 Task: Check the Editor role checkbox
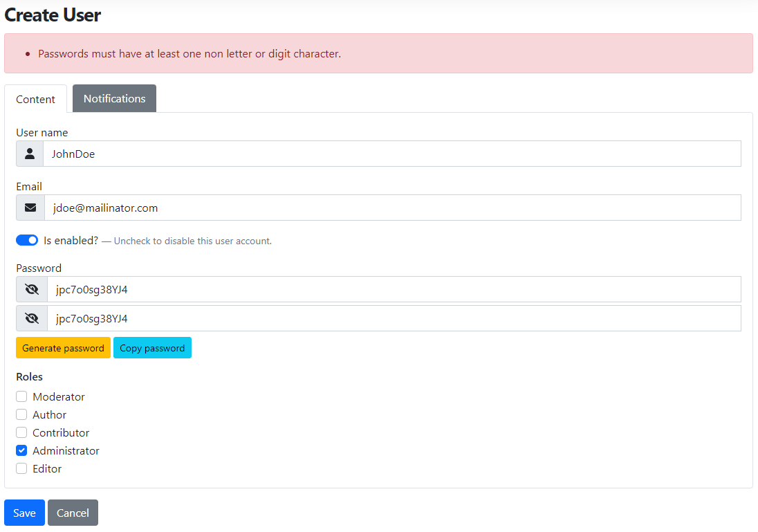tap(21, 468)
